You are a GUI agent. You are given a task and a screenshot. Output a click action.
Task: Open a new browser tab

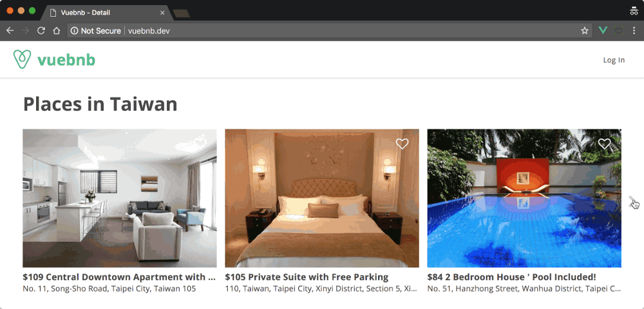[181, 14]
